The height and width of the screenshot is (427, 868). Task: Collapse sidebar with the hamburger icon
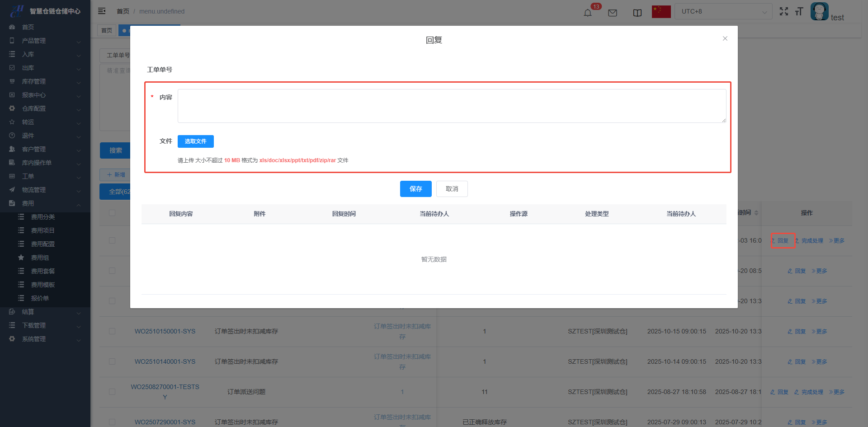(102, 11)
